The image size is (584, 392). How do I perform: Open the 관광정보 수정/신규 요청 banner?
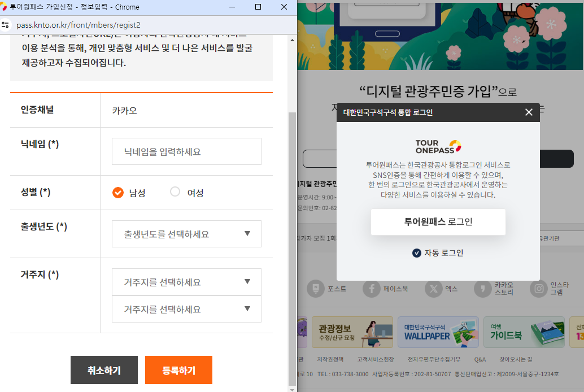coord(352,332)
